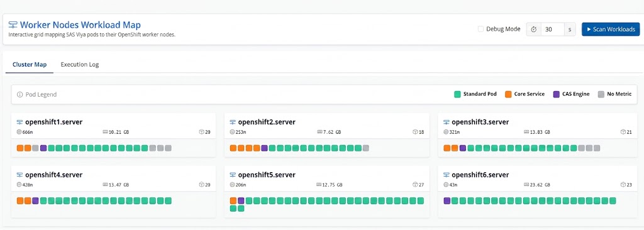Viewport: 644px width, 230px height.
Task: Click the openshift6.server node title
Action: coord(480,175)
